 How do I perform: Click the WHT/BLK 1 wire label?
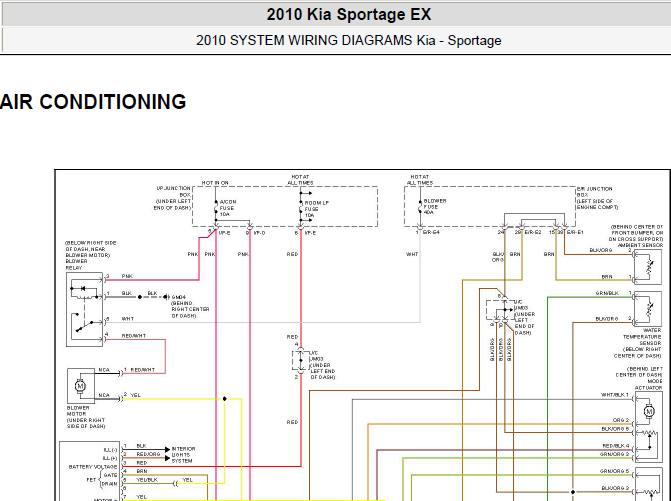pyautogui.click(x=615, y=395)
